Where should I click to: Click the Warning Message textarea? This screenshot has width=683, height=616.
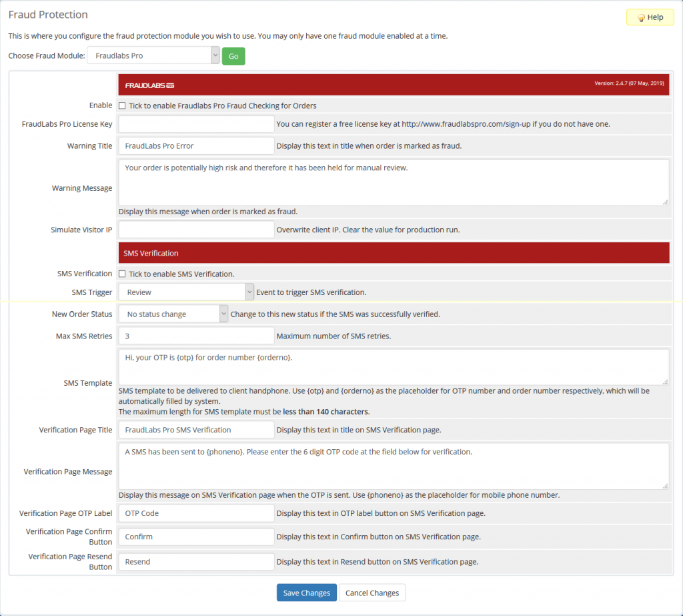click(x=394, y=180)
